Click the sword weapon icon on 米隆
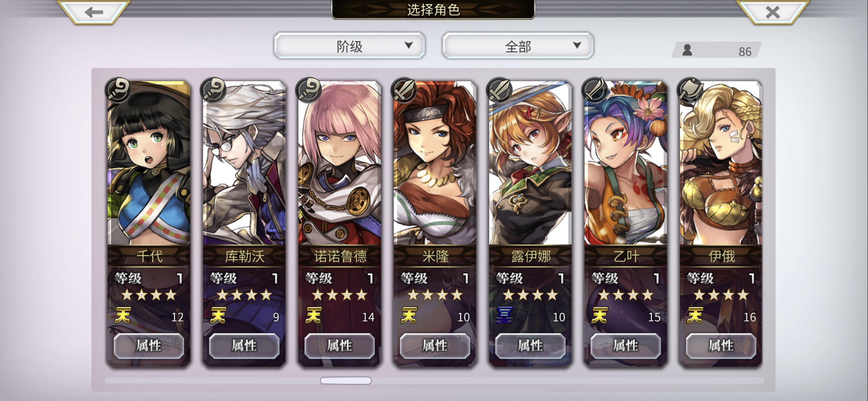 click(404, 90)
